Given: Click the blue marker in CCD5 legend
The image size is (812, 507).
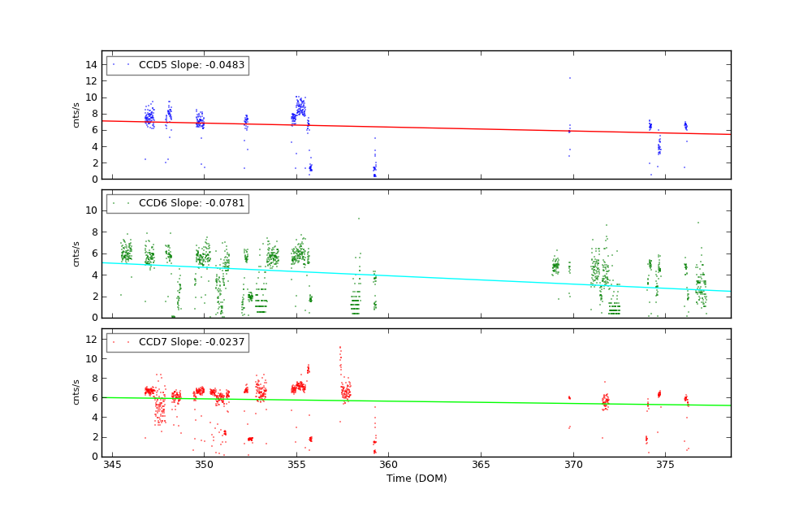Looking at the screenshot, I should [114, 65].
